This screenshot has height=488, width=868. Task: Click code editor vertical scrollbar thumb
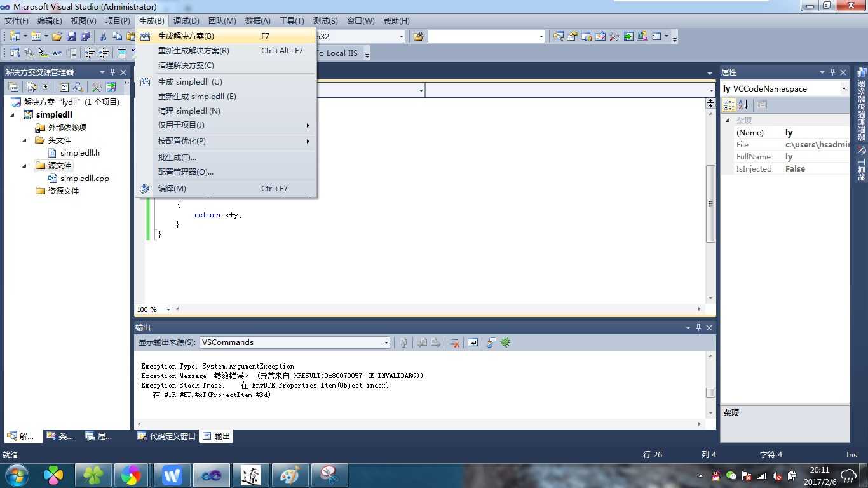tap(710, 203)
